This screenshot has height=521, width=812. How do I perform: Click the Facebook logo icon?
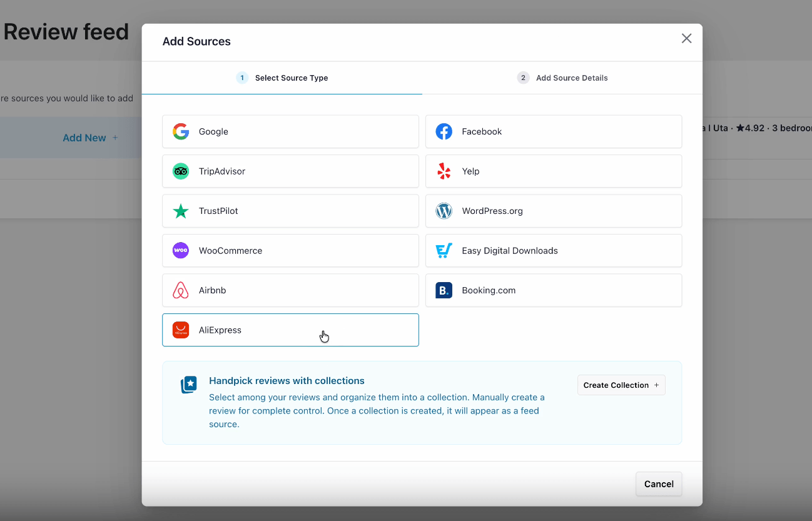click(444, 131)
